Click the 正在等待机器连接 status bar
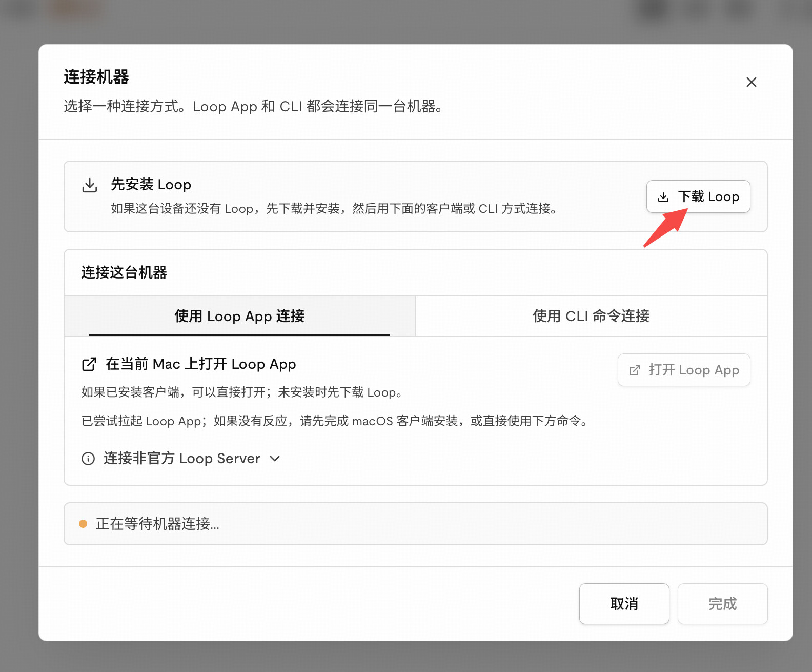 click(x=416, y=524)
